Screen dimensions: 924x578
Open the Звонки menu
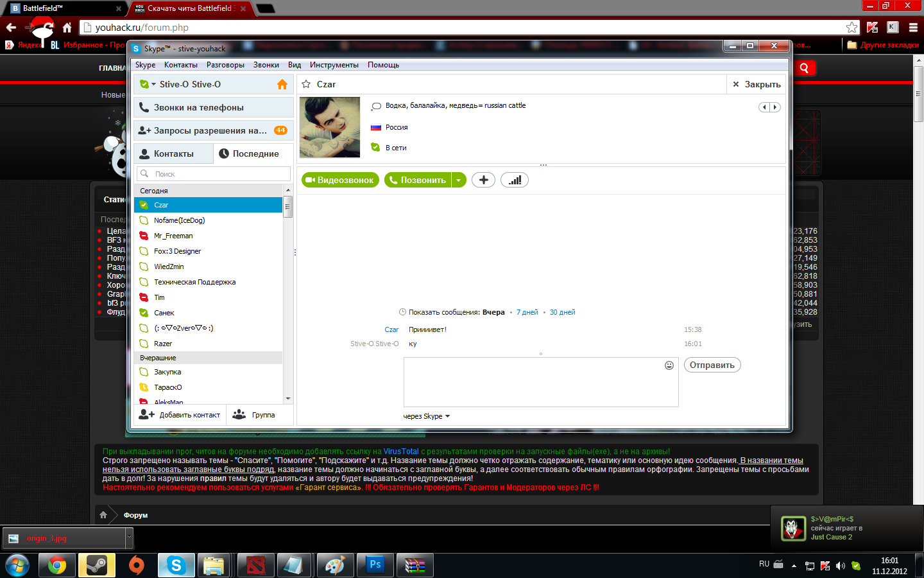(266, 65)
